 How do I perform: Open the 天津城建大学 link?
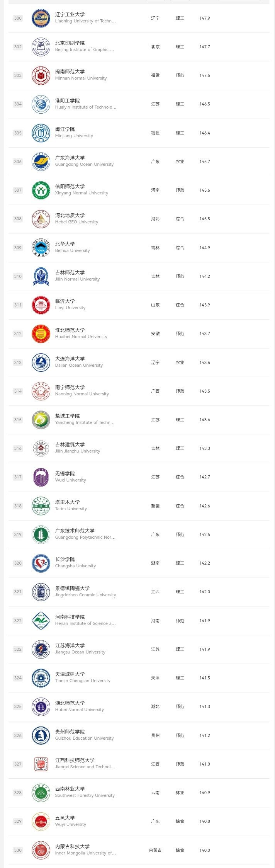pos(70,674)
